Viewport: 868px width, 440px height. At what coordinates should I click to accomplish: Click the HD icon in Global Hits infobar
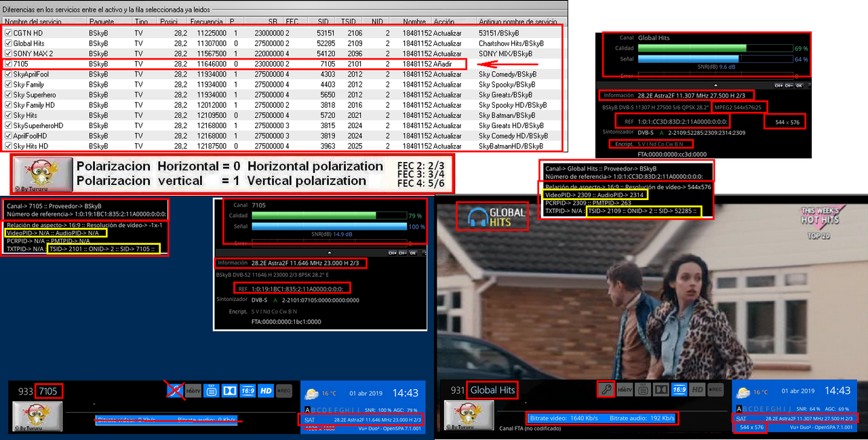[697, 390]
